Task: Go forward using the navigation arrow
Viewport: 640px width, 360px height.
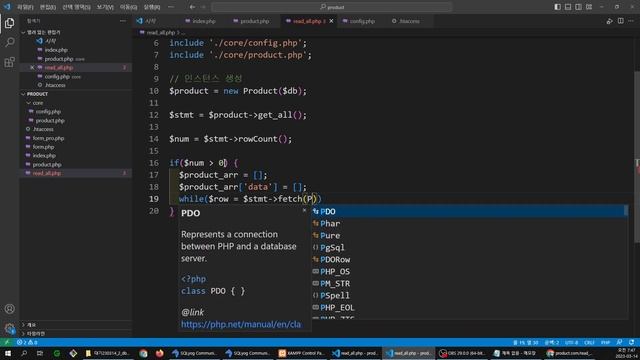Action: (203, 7)
